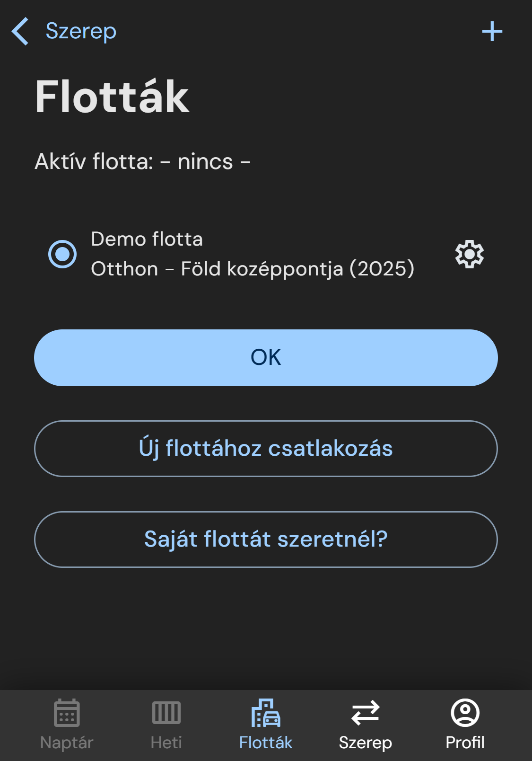Click the Demo flotta name text

(147, 239)
